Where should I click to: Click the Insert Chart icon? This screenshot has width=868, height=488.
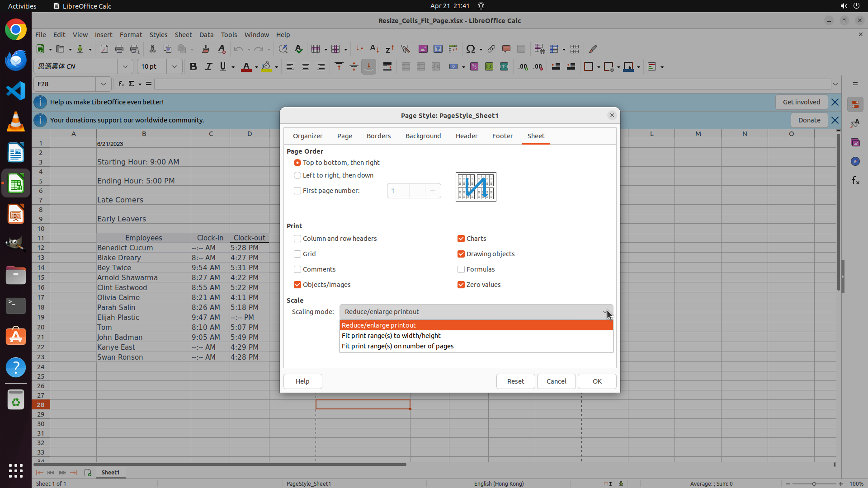pyautogui.click(x=438, y=49)
